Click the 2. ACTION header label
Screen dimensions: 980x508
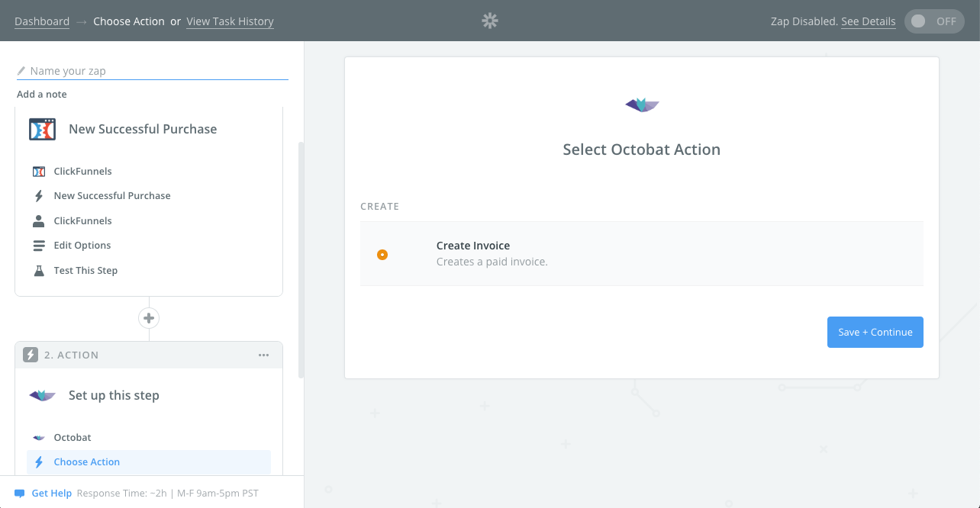(72, 355)
